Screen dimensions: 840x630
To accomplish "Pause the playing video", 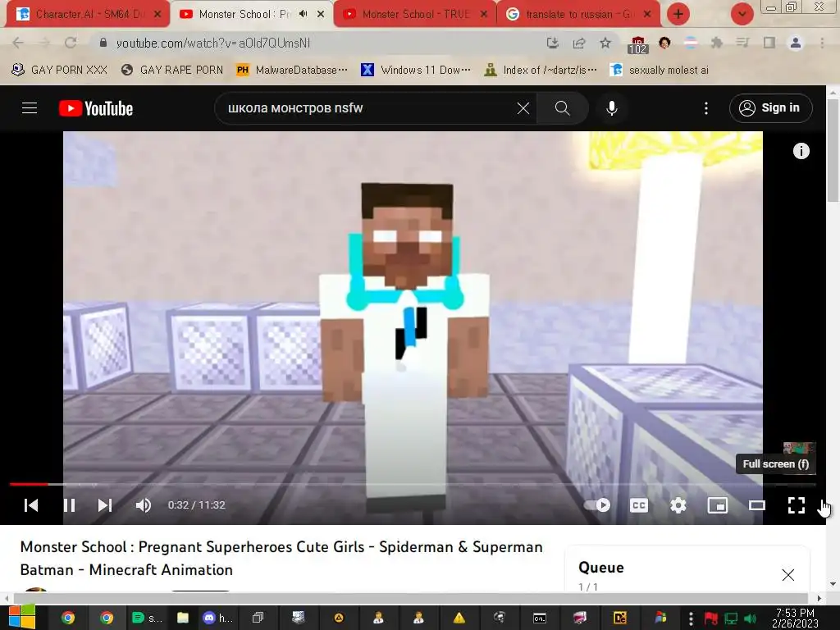I will [69, 505].
